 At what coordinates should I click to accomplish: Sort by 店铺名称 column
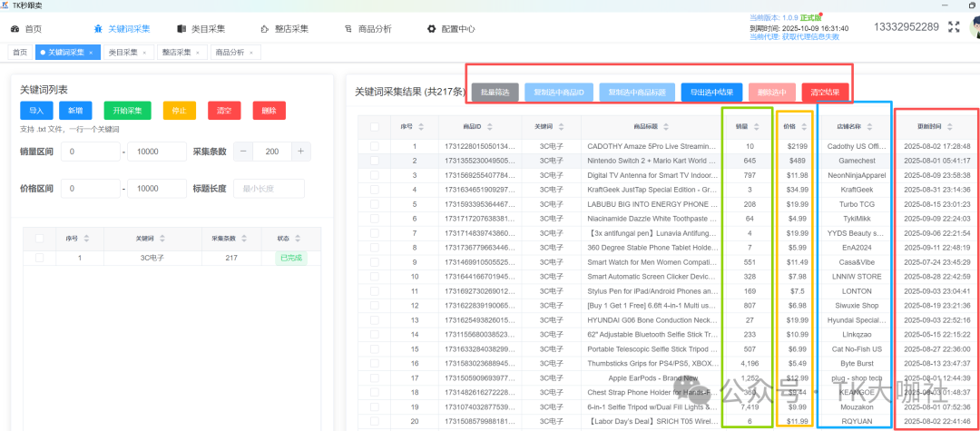point(870,126)
